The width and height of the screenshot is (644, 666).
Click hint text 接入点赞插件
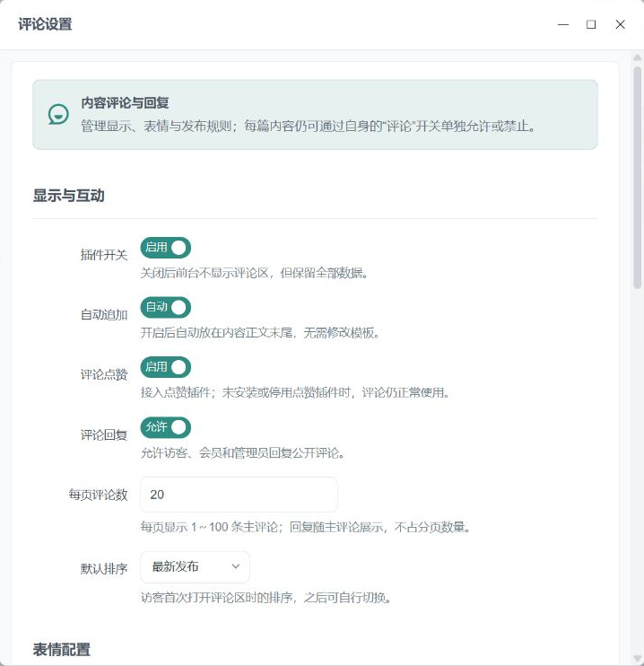[x=175, y=392]
